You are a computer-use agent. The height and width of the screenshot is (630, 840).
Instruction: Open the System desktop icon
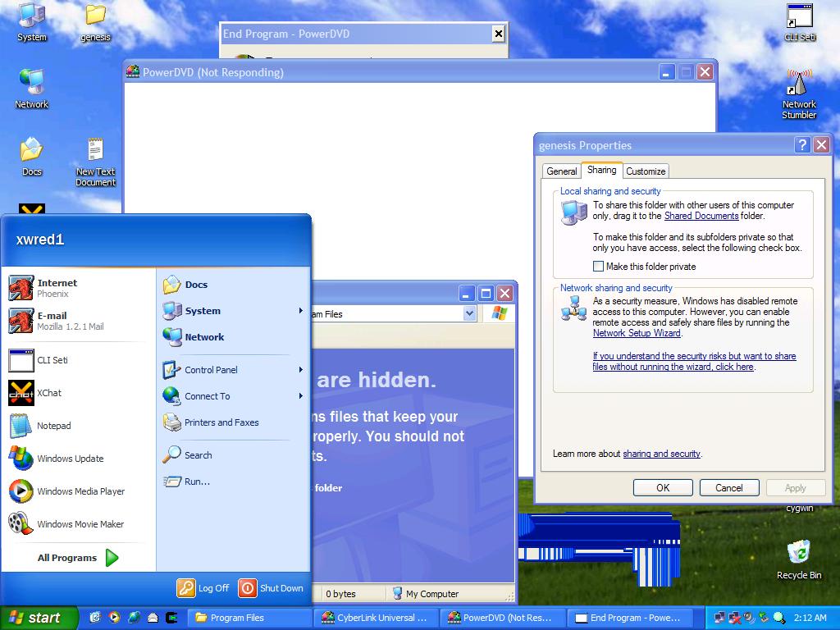point(32,21)
